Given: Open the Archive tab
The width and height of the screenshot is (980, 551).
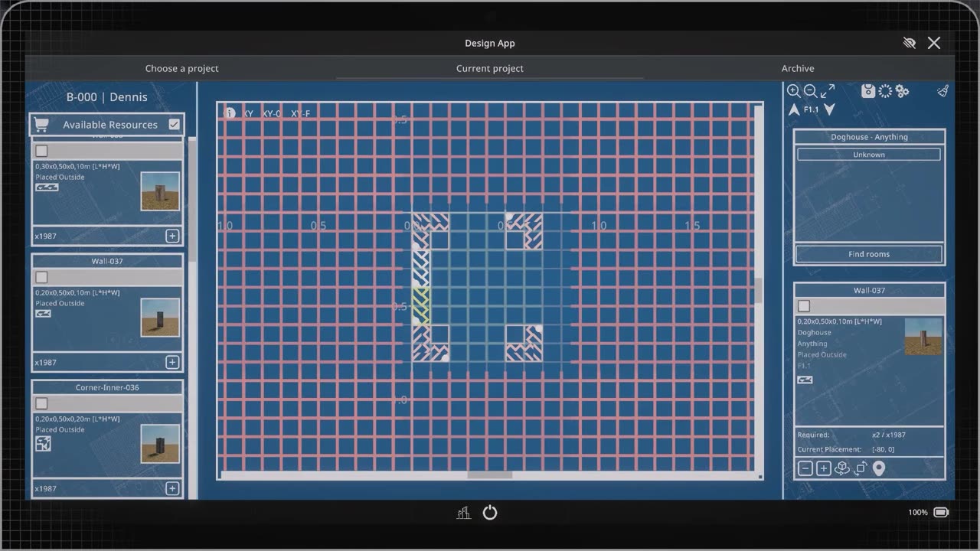Looking at the screenshot, I should tap(798, 68).
